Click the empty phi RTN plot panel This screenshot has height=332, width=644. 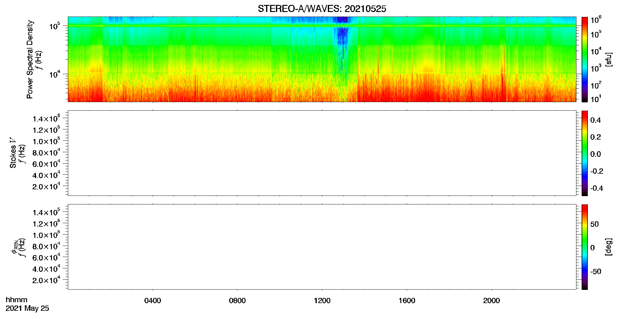pos(322,247)
